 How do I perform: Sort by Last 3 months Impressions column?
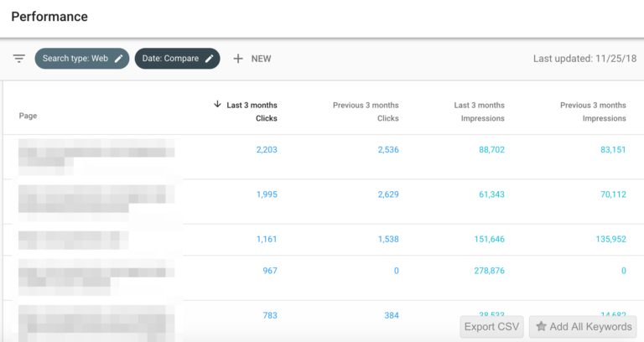[480, 111]
